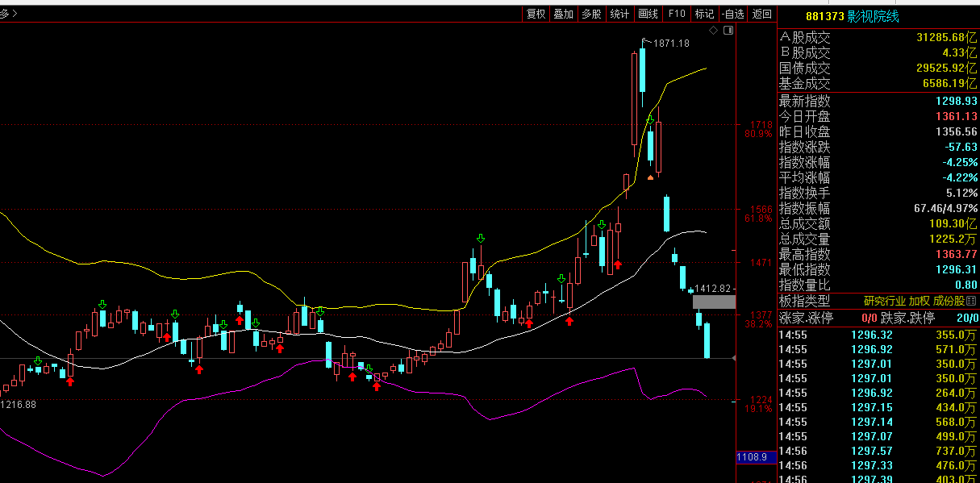Viewport: 980px width, 483px height.
Task: Open the 成份股 list icon
Action: coord(971,302)
